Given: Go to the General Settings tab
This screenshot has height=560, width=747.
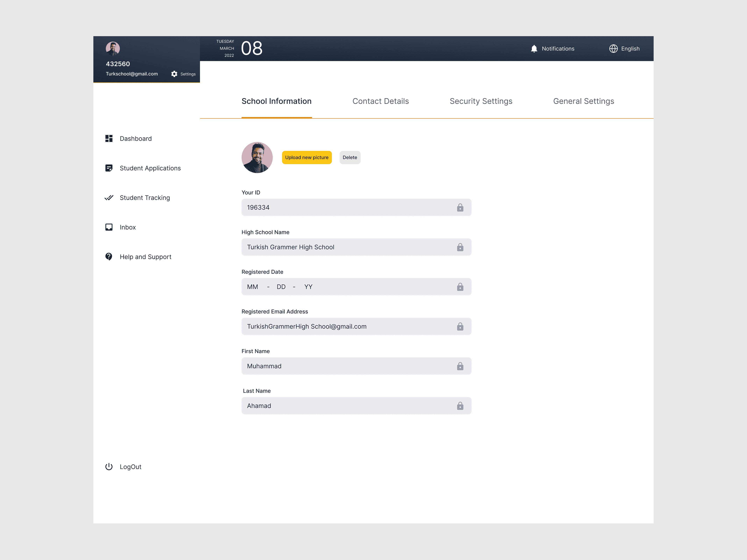Looking at the screenshot, I should coord(583,101).
